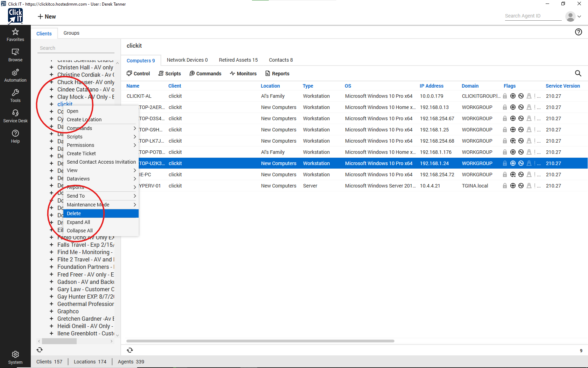Choose Expand All in context menu

tap(101, 222)
